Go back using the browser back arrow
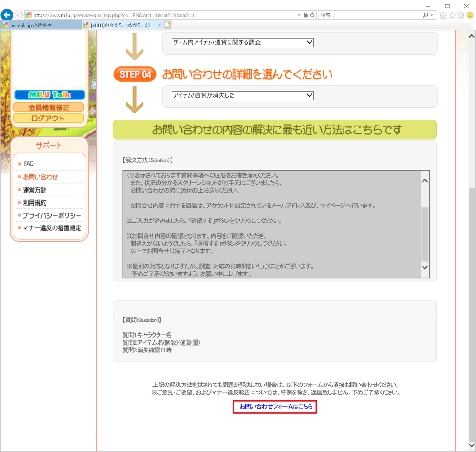This screenshot has width=476, height=452. click(x=7, y=14)
